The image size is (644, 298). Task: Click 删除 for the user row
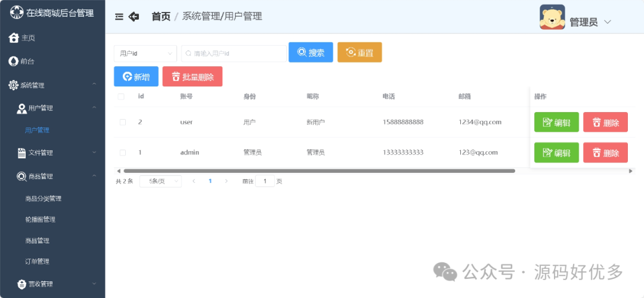605,122
